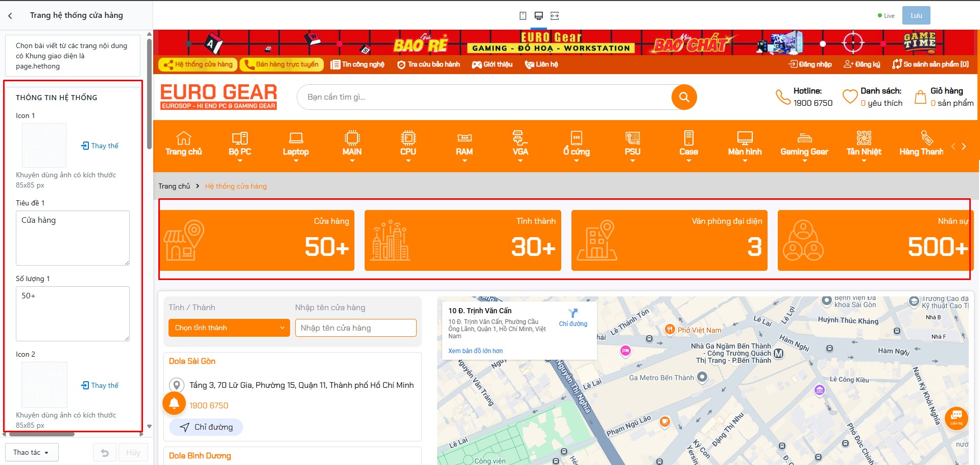This screenshot has width=980, height=465.
Task: Click the Phở Việt Nam restaurant marker
Action: click(x=670, y=330)
